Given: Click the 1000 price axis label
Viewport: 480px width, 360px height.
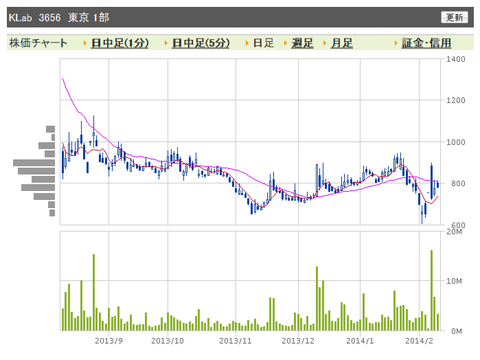Looking at the screenshot, I should coord(456,142).
